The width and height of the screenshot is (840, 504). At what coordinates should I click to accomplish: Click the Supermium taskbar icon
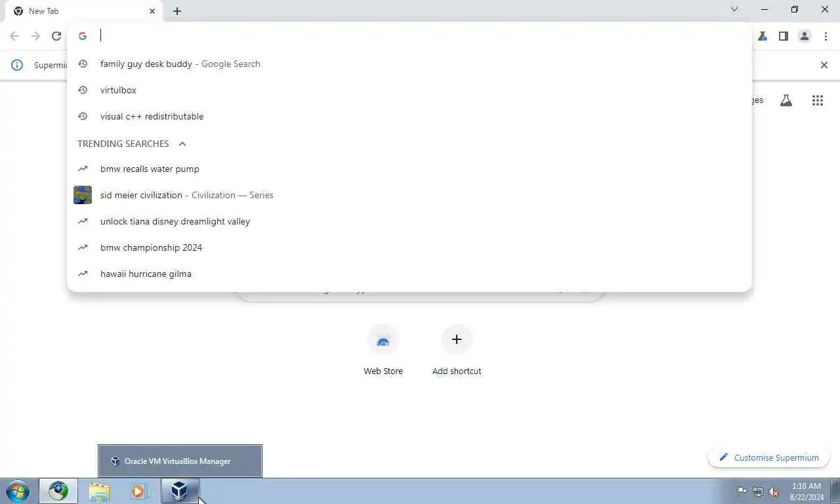point(58,491)
